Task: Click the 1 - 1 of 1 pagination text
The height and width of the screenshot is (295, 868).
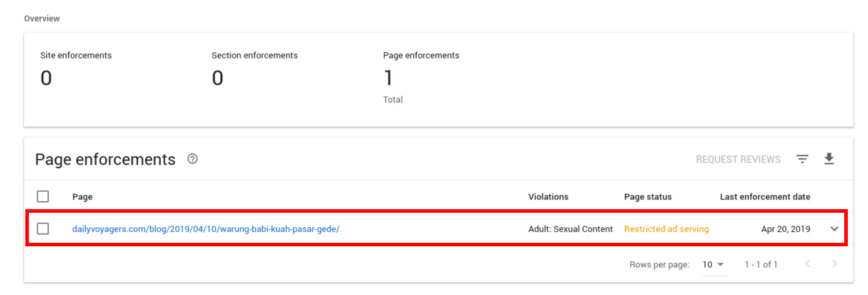Action: pyautogui.click(x=761, y=265)
